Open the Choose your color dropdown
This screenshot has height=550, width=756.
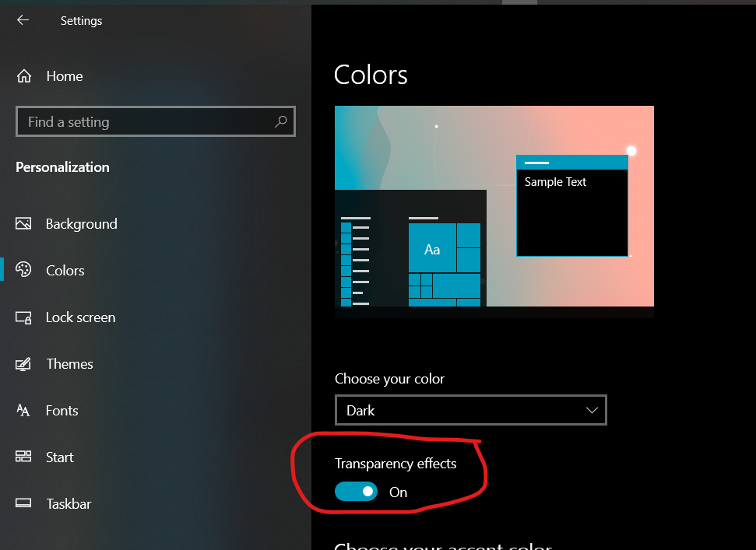[x=470, y=410]
